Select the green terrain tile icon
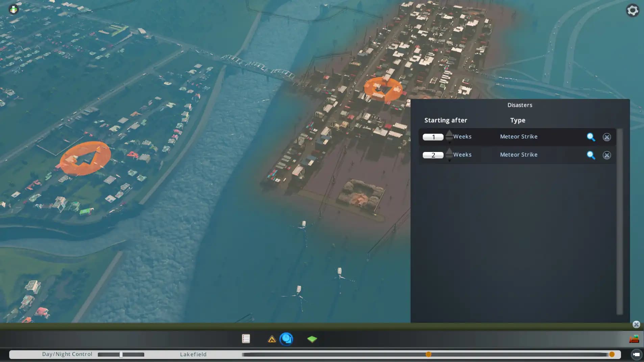The image size is (644, 362). click(x=312, y=339)
